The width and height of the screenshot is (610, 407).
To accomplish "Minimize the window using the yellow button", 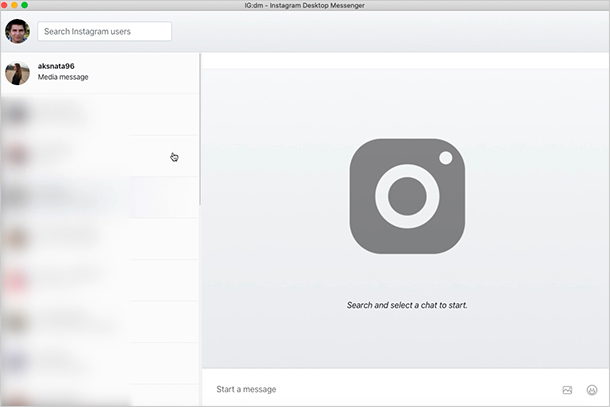I will coord(15,5).
